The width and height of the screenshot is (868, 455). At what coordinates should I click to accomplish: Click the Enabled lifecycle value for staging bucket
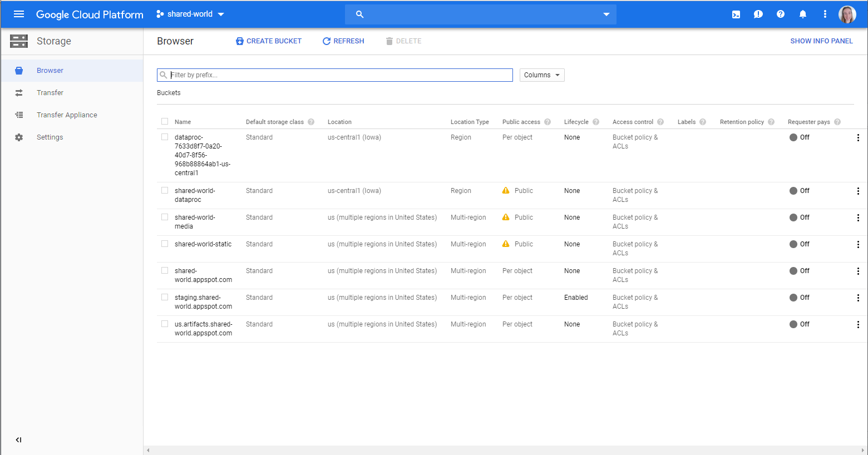point(576,298)
